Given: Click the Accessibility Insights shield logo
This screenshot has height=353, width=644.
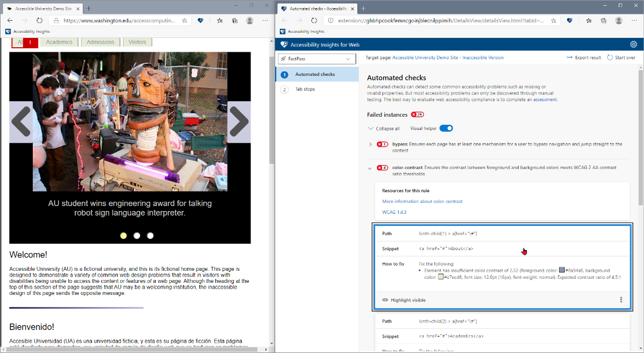Looking at the screenshot, I should [283, 44].
